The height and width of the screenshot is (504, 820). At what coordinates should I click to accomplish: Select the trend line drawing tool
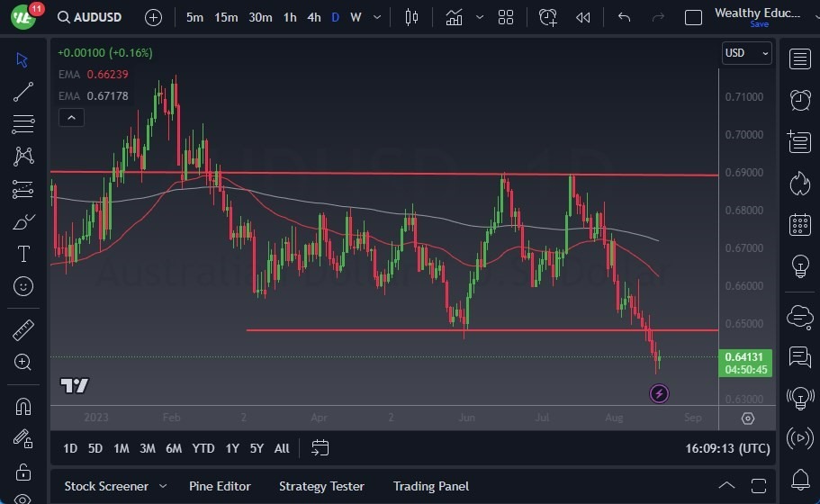(23, 92)
